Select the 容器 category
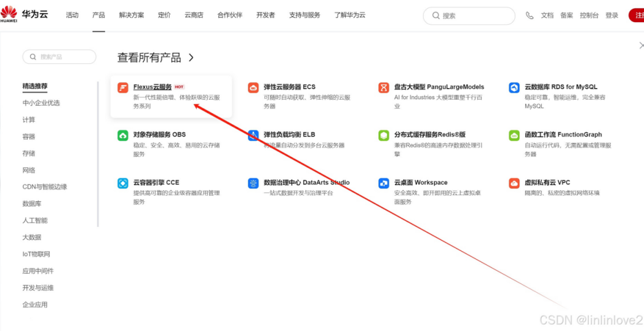Screen dimensions: 644x331 coord(29,137)
